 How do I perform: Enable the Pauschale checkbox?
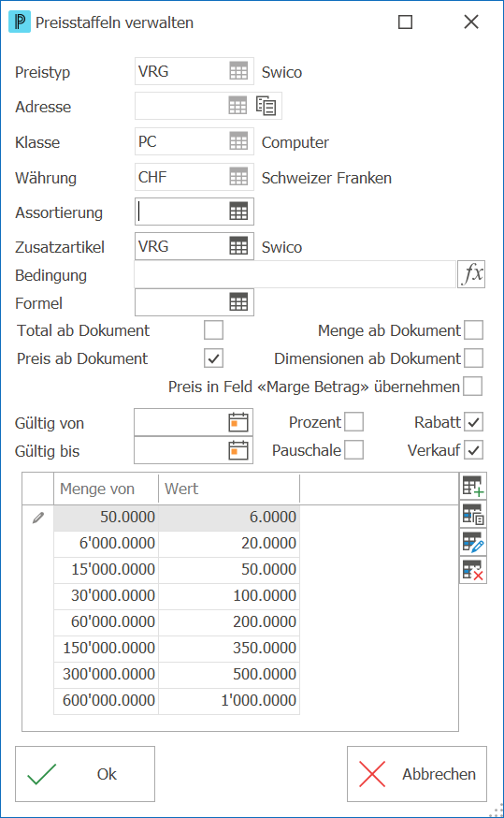[353, 449]
